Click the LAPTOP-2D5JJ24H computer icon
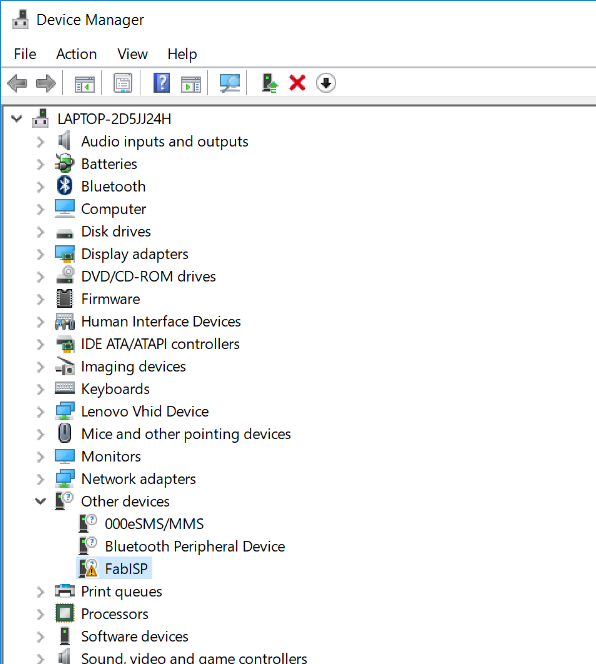This screenshot has height=664, width=596. (x=40, y=118)
